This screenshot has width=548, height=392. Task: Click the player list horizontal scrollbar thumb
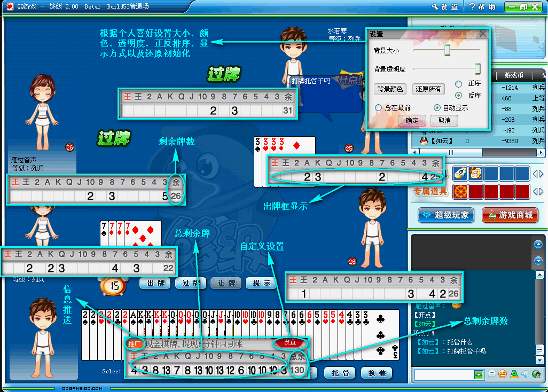point(451,152)
